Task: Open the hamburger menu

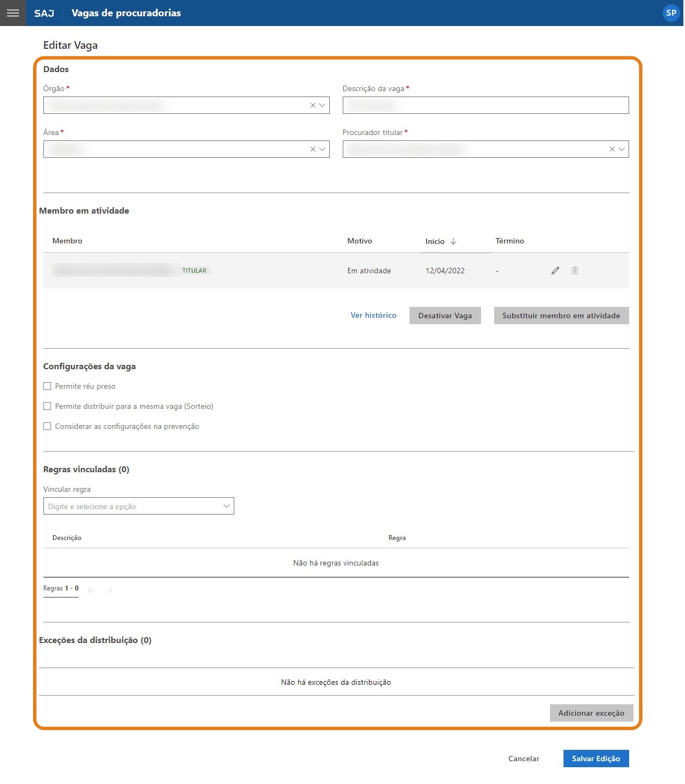Action: tap(13, 13)
